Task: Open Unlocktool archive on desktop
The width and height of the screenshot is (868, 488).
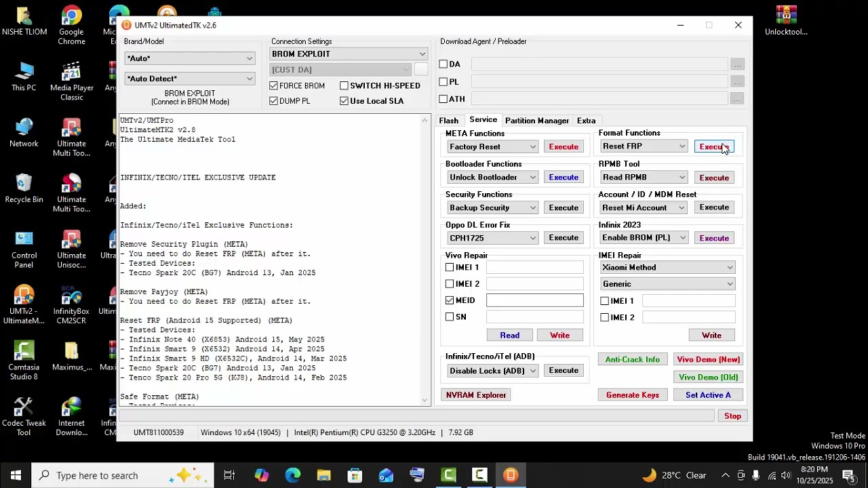Action: coord(786,20)
